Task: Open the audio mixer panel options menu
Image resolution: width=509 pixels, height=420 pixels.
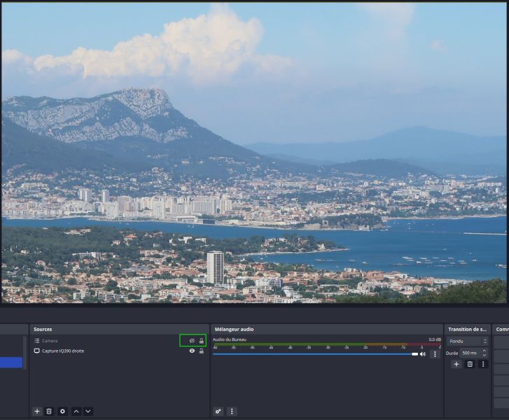Action: pyautogui.click(x=232, y=411)
